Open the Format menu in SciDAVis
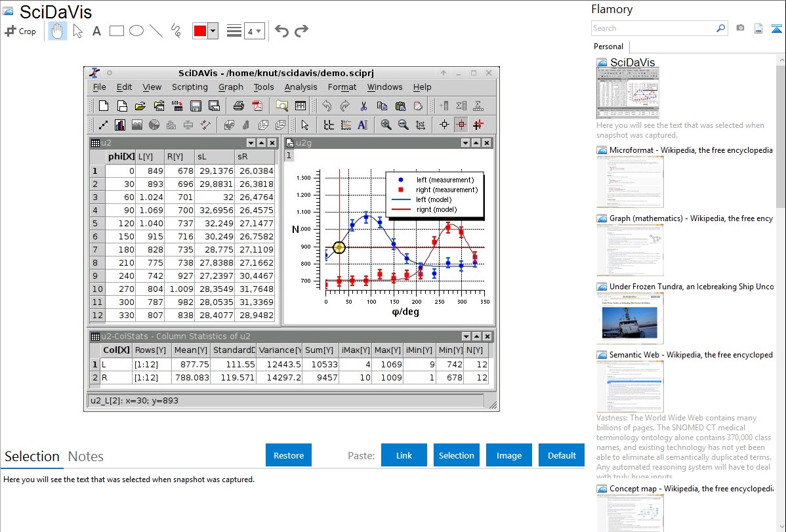The height and width of the screenshot is (532, 786). pos(342,87)
